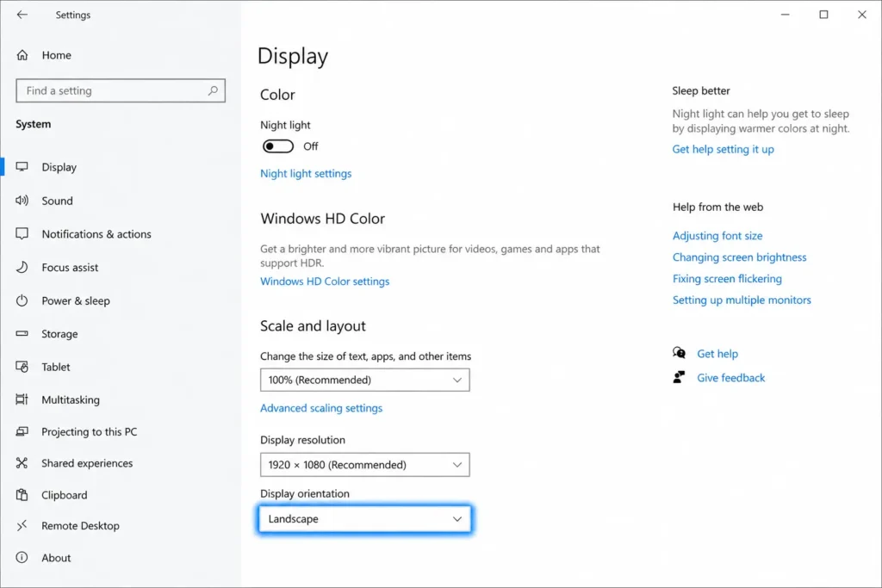Click the Focus assist moon icon
This screenshot has width=882, height=588.
click(22, 267)
